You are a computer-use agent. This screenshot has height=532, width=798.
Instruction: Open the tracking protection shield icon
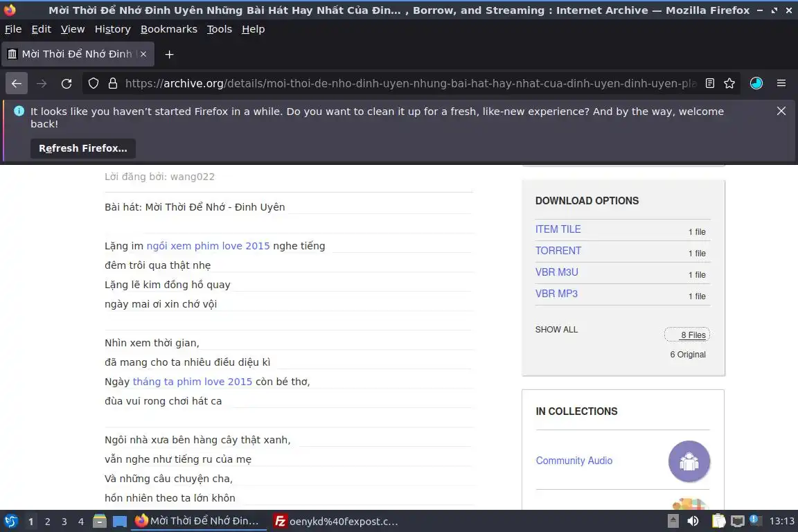[94, 84]
